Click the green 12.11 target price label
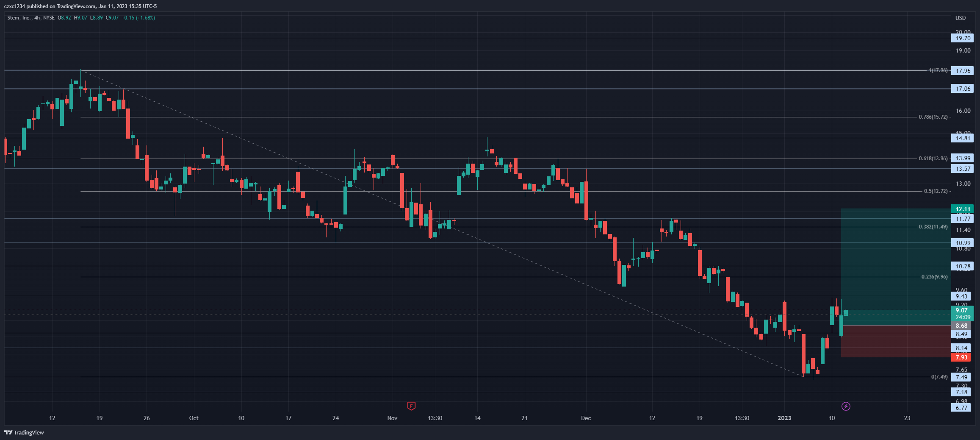The height and width of the screenshot is (440, 980). tap(962, 209)
